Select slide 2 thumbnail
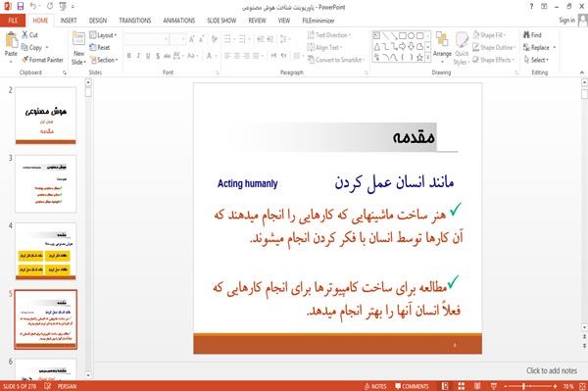This screenshot has width=588, height=391. [46, 115]
